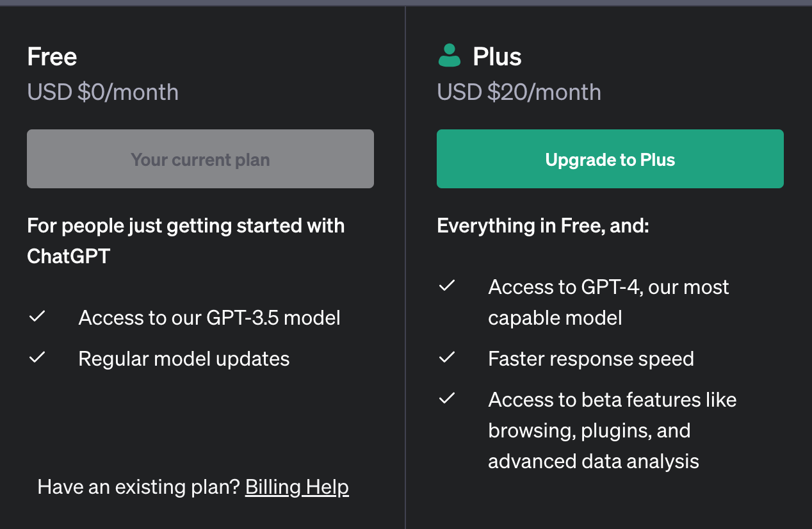Click the green Plus person icon
This screenshot has height=529, width=812.
tap(450, 56)
